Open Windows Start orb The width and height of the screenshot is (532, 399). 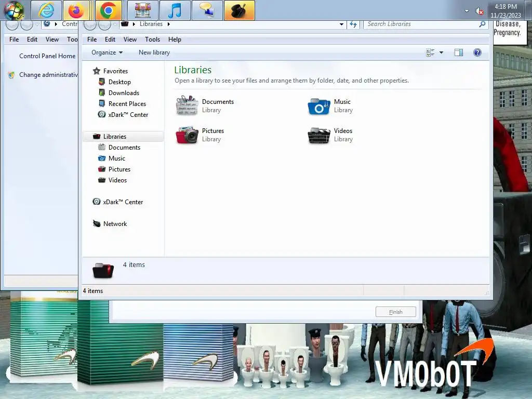click(x=14, y=10)
